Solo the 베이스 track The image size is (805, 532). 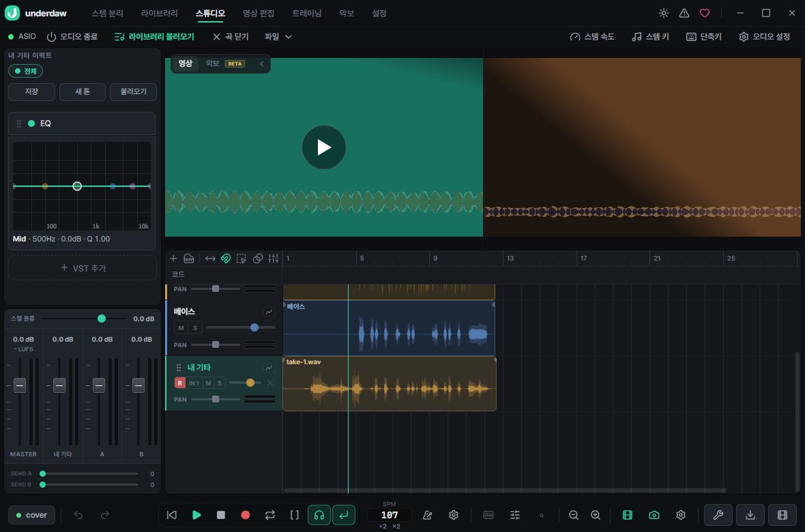pos(195,327)
